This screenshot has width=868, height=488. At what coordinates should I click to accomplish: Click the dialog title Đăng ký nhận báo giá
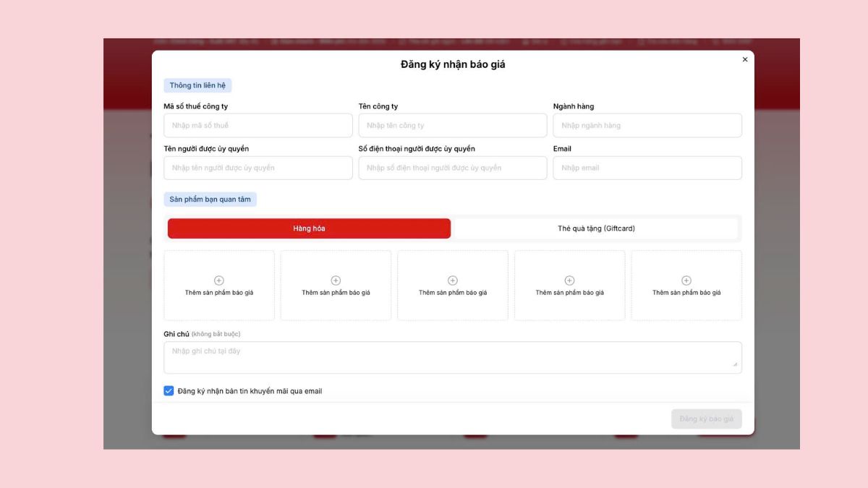[453, 64]
